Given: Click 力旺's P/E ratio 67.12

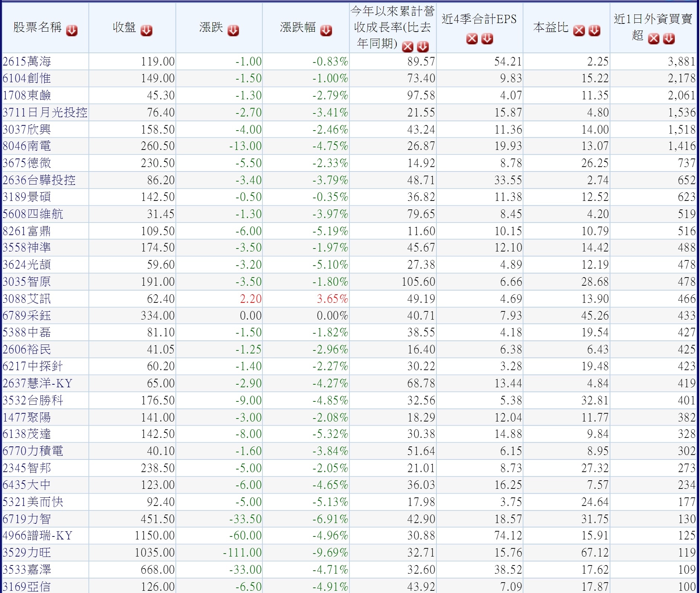Looking at the screenshot, I should point(595,552).
